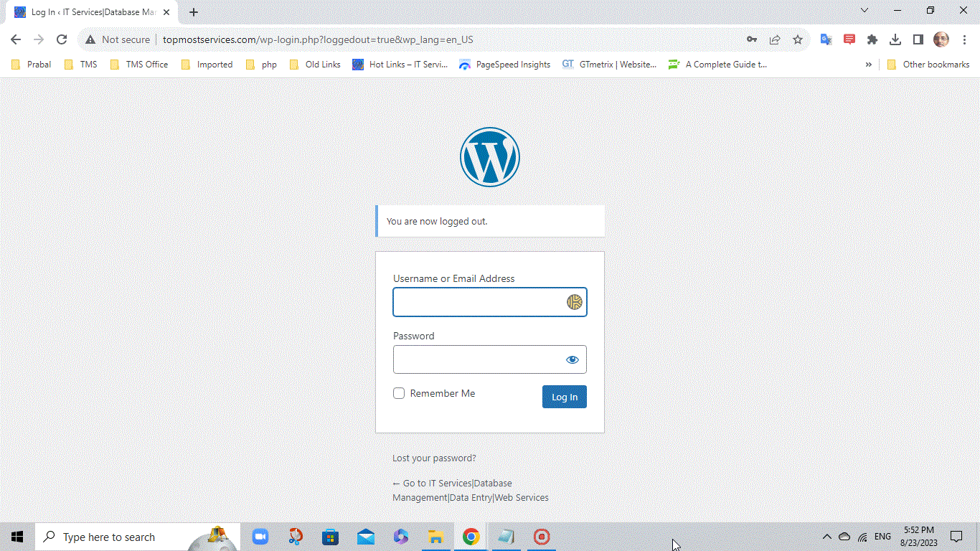Click the WordPress logo
The height and width of the screenshot is (551, 980).
click(490, 157)
